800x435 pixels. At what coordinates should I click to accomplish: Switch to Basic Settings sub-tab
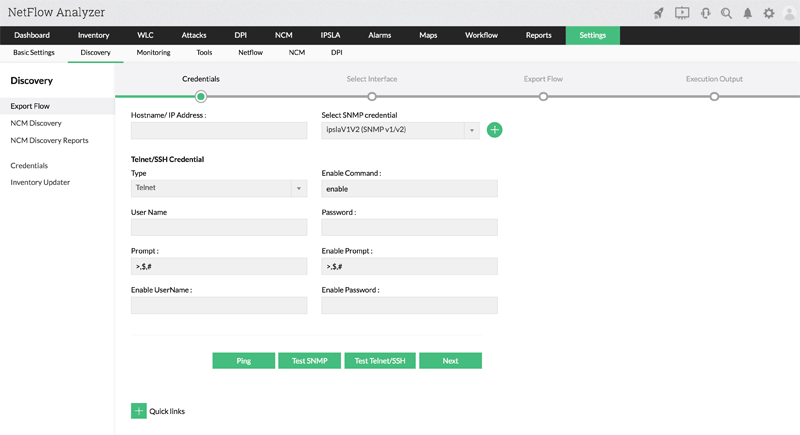[x=34, y=53]
